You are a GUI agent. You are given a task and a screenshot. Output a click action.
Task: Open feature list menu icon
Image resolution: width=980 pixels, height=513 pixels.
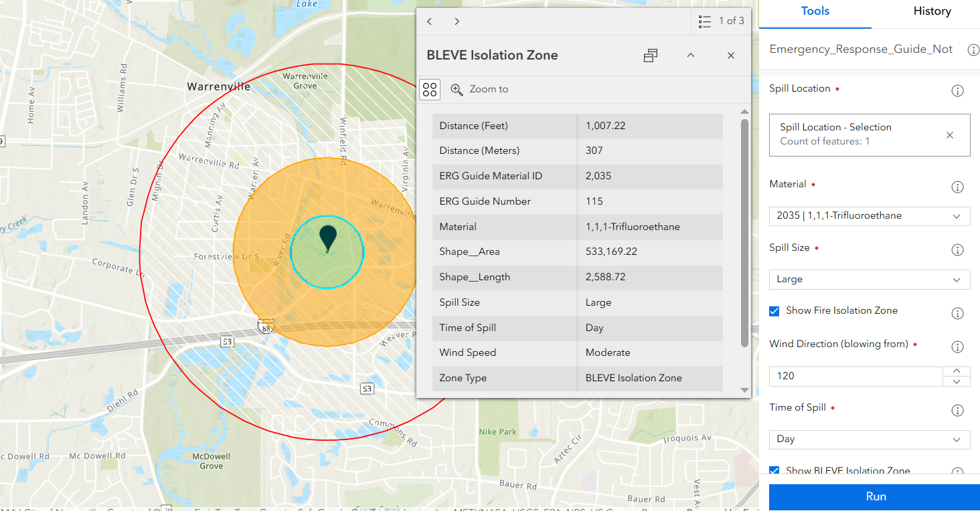coord(704,21)
